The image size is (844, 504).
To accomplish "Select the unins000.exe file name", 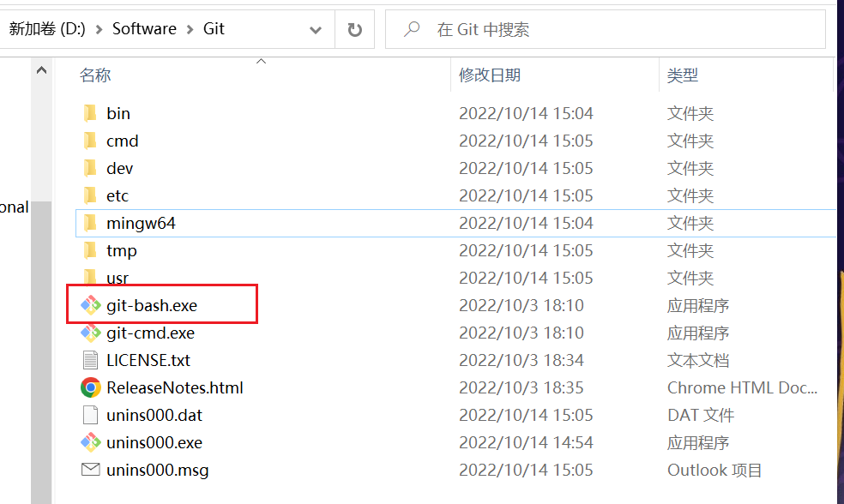I will pyautogui.click(x=154, y=442).
